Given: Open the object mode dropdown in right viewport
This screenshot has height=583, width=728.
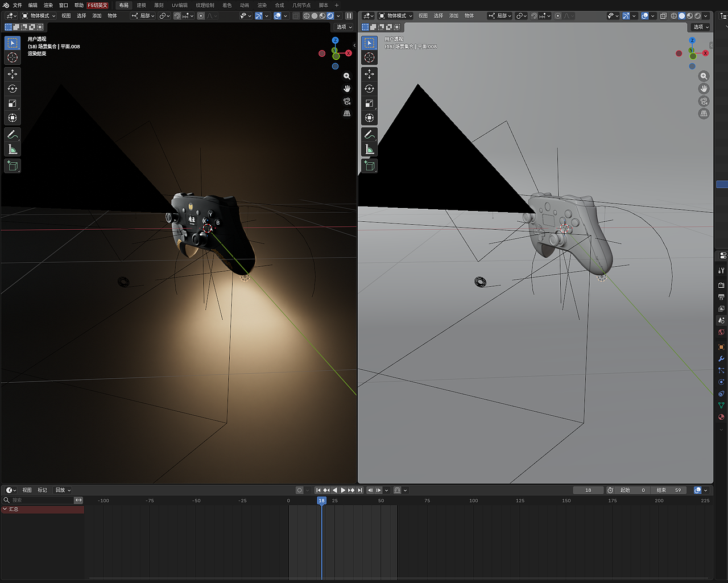Looking at the screenshot, I should click(x=396, y=16).
